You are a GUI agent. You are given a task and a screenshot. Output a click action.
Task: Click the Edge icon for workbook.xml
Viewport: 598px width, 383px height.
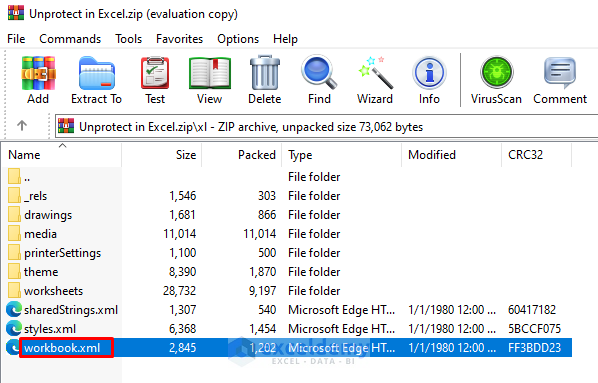(13, 348)
